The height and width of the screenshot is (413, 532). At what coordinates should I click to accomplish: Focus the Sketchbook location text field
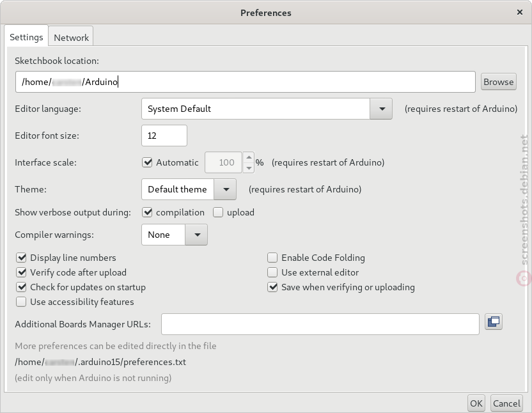click(x=246, y=82)
